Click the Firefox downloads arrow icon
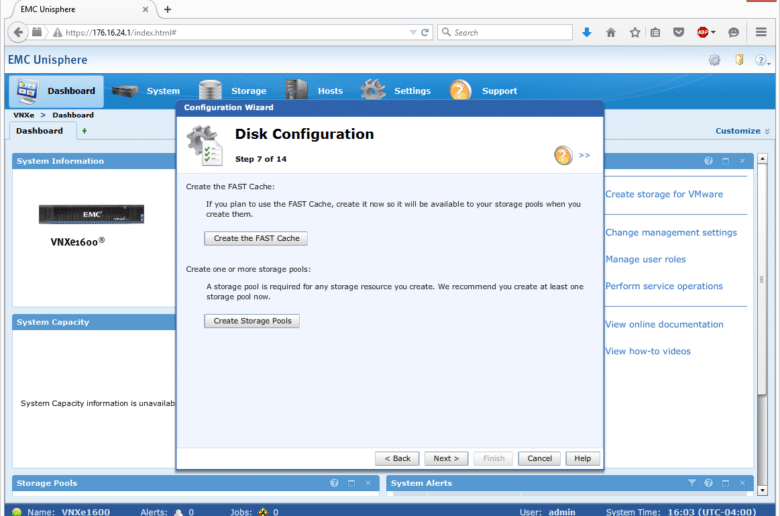The image size is (780, 516). 586,32
